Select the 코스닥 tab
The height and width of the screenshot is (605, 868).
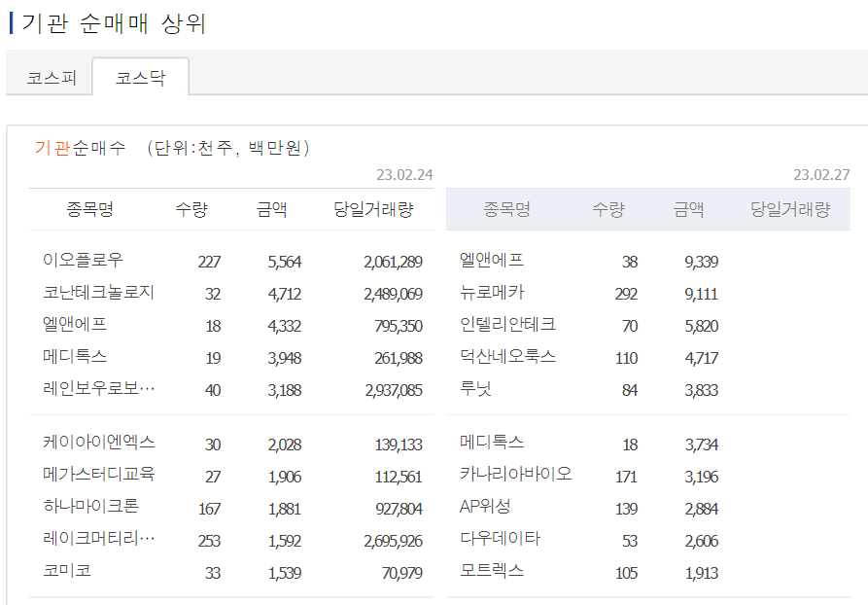click(140, 77)
